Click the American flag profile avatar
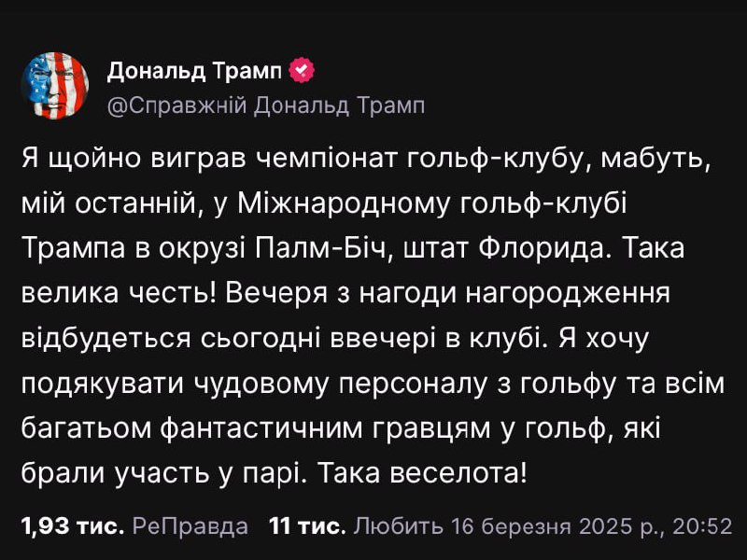Viewport: 747px width, 560px height. click(x=54, y=86)
